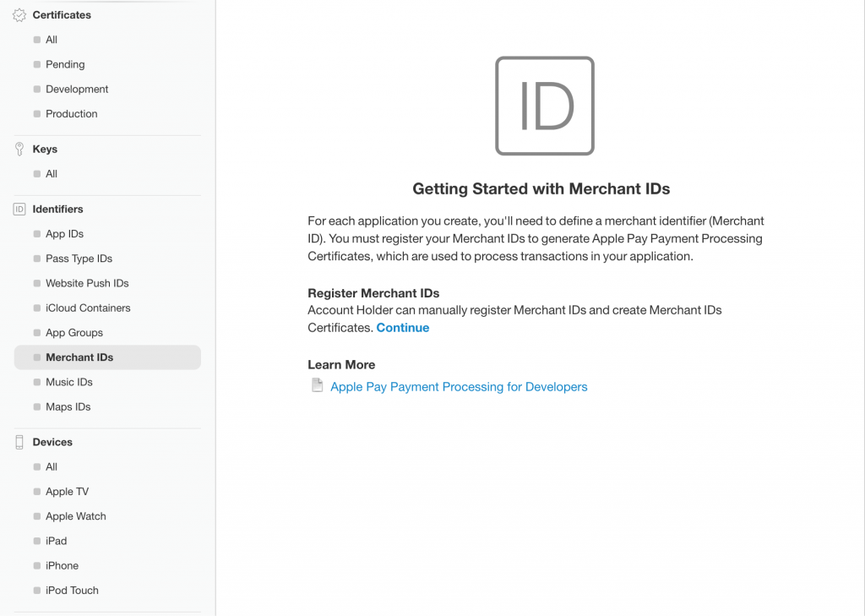Show iPhone devices

click(x=62, y=566)
